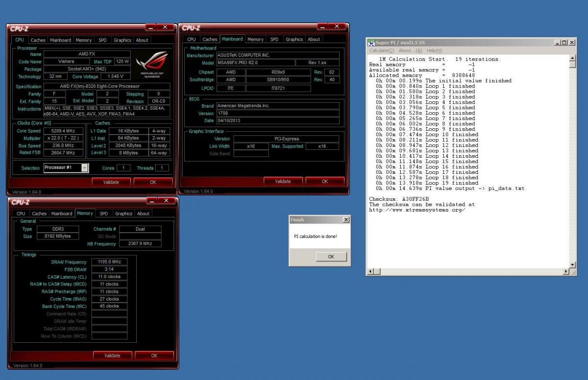Open Memory tab in the CPU window
The height and width of the screenshot is (380, 588).
tap(84, 40)
